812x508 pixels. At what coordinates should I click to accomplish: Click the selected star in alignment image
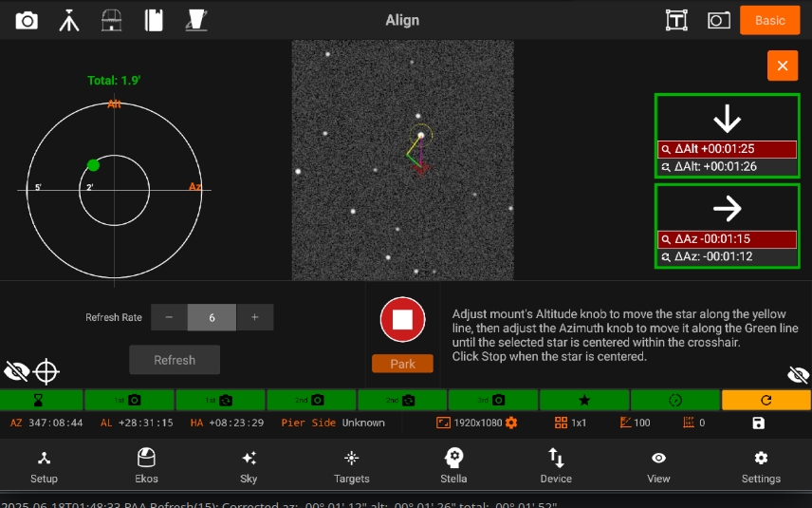pyautogui.click(x=421, y=135)
